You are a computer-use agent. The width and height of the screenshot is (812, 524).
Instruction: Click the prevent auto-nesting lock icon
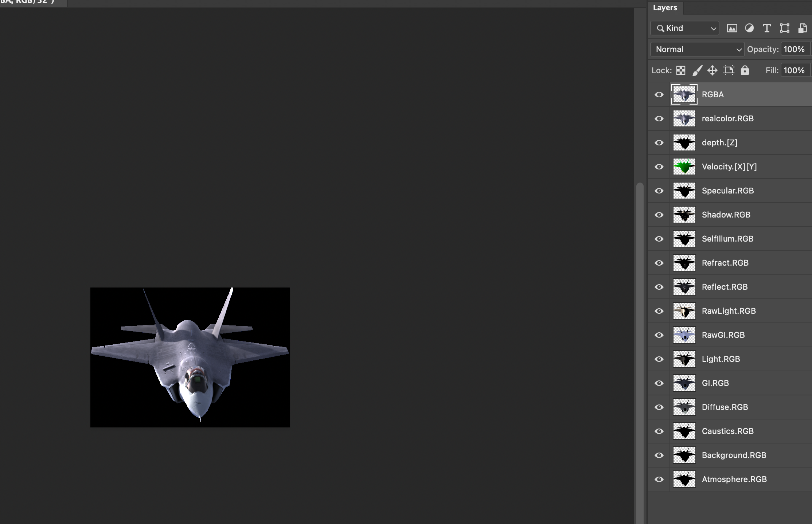(x=729, y=70)
